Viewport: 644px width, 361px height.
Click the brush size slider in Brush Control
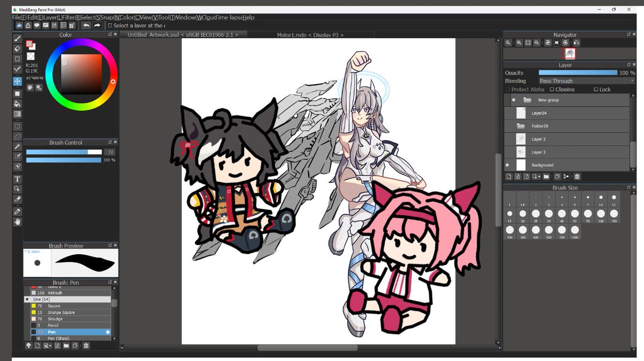[x=64, y=152]
